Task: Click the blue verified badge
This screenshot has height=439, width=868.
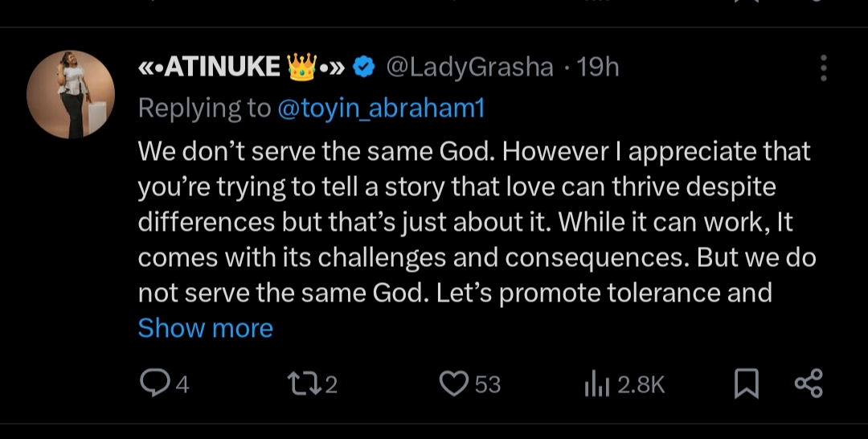Action: click(x=364, y=68)
